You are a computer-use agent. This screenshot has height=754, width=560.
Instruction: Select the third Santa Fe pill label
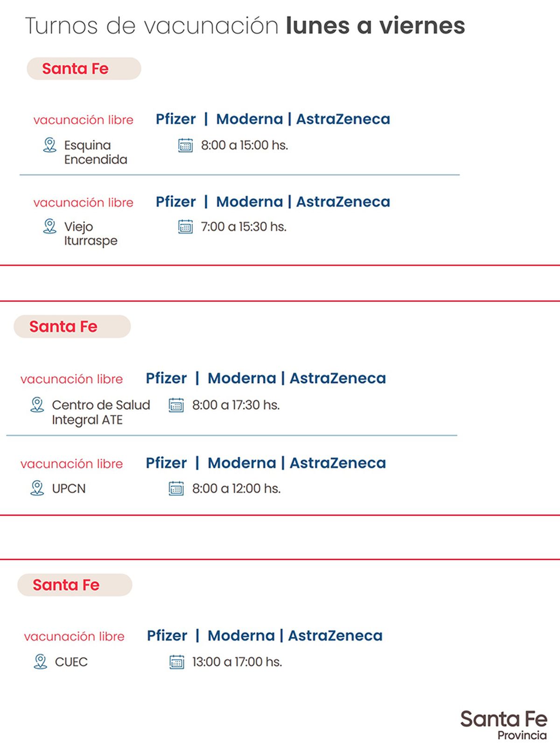pyautogui.click(x=75, y=585)
